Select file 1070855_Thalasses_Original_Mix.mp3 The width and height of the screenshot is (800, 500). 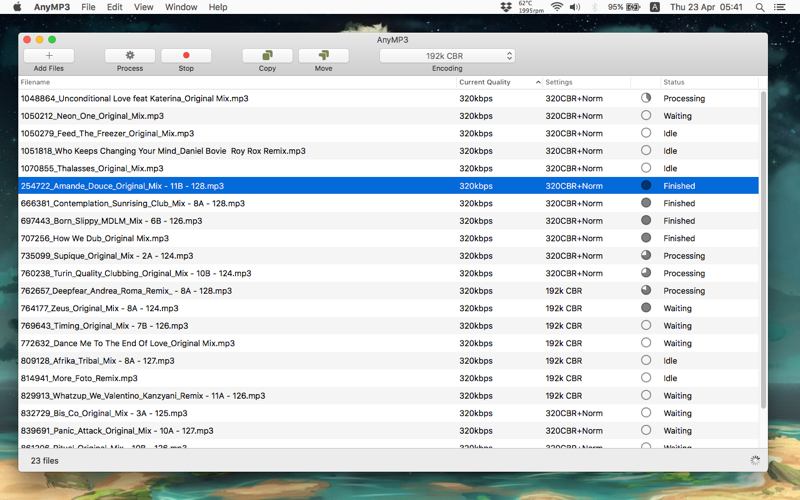(92, 168)
